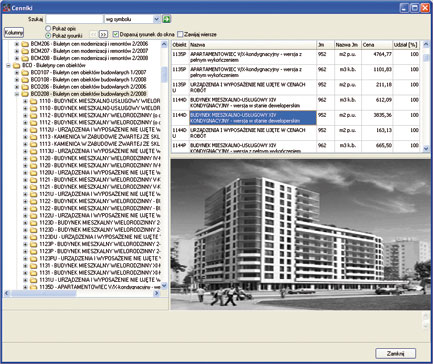
Task: Click folder icon of BCO108 bulletin
Action: click(25, 80)
